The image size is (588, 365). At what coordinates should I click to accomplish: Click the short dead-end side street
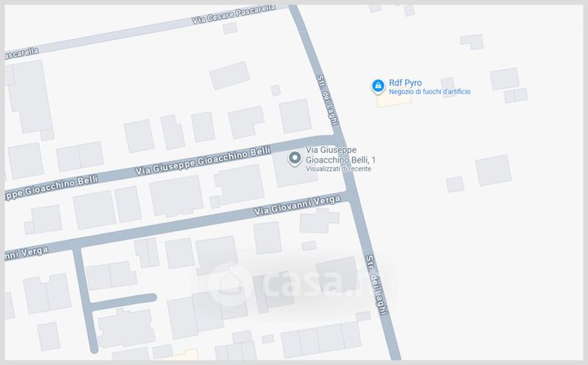point(122,302)
